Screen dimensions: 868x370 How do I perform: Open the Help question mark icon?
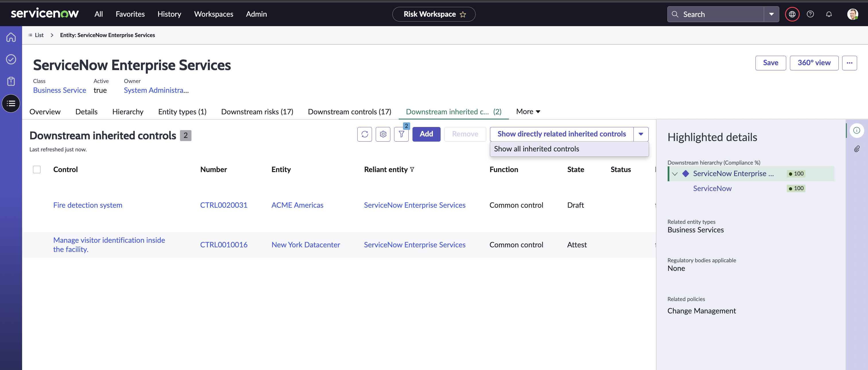tap(810, 14)
